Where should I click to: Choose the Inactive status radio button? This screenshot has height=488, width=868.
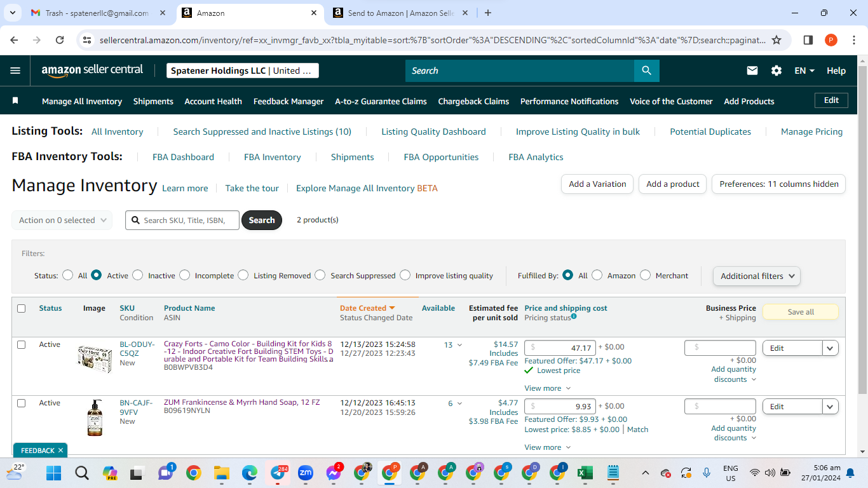[138, 275]
